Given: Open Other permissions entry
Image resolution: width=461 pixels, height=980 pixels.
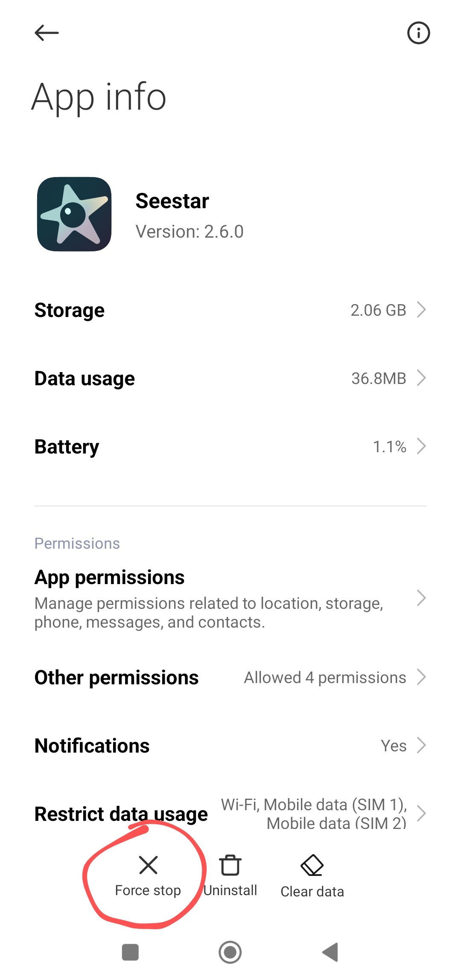Looking at the screenshot, I should [x=230, y=678].
